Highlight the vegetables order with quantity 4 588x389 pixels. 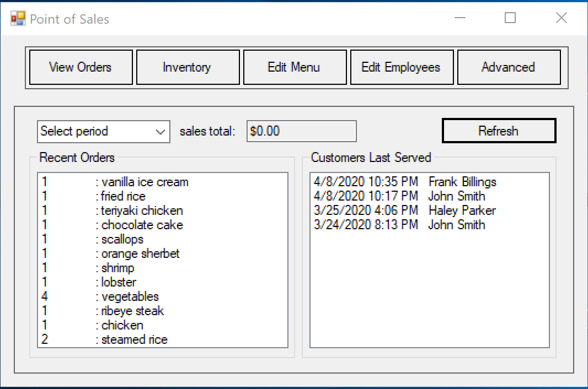pos(130,296)
